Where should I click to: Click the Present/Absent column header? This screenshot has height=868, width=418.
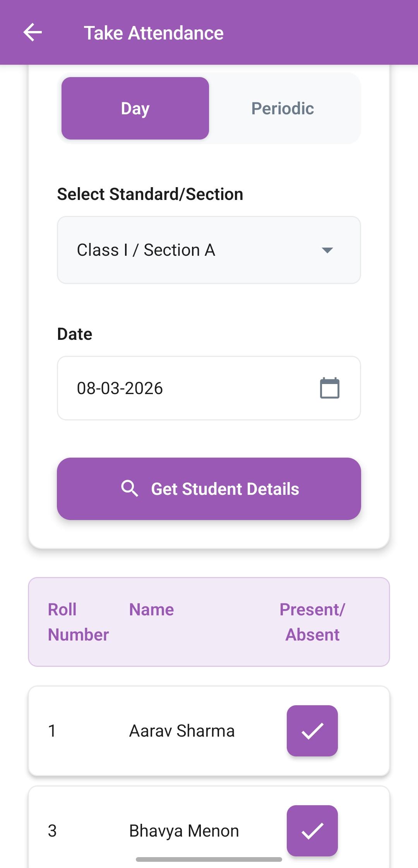312,622
